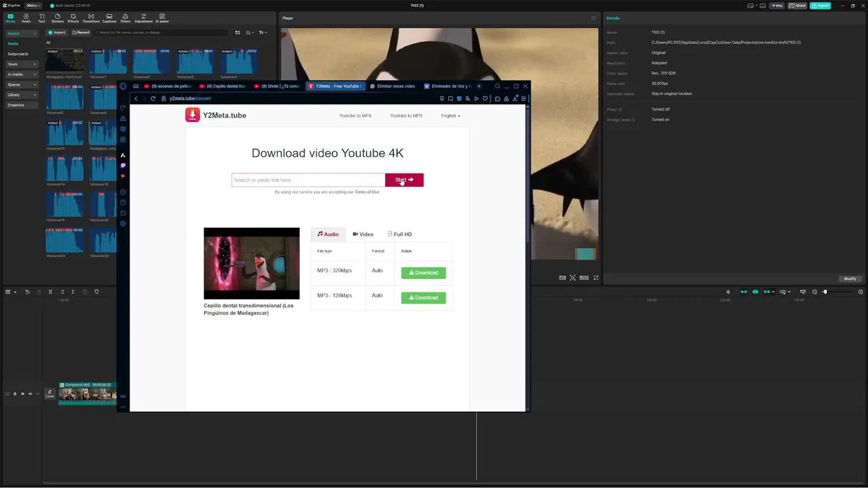Click the undo icon in timeline toolbar
Screen dimensions: 868x488
pyautogui.click(x=27, y=291)
